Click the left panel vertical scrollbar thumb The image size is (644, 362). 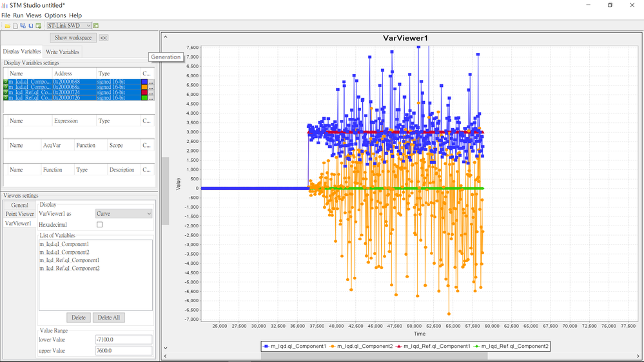point(165,191)
